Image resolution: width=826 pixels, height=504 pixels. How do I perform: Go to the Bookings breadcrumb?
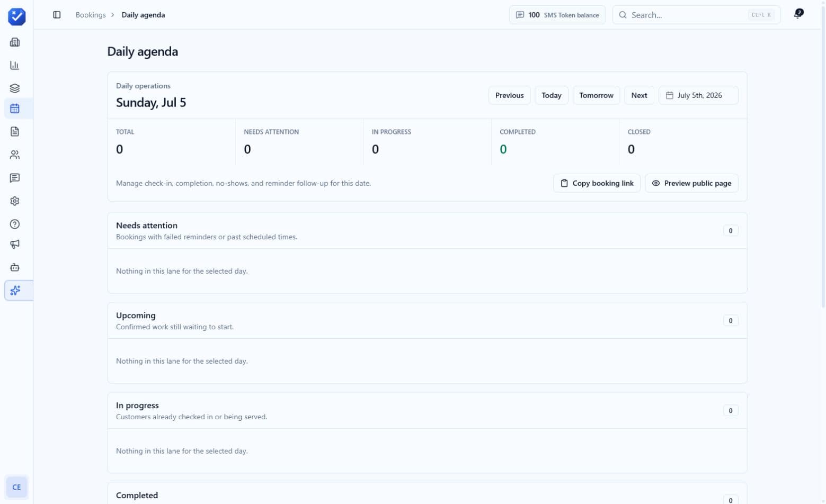[x=91, y=15]
